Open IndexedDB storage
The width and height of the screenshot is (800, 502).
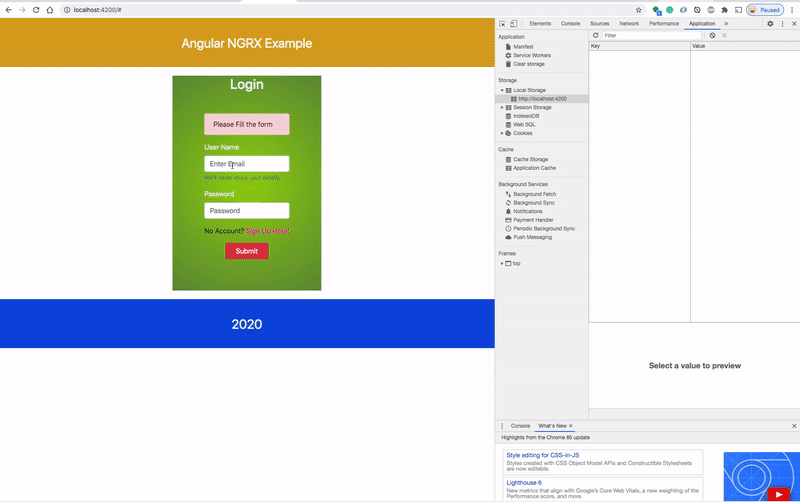[x=526, y=116]
